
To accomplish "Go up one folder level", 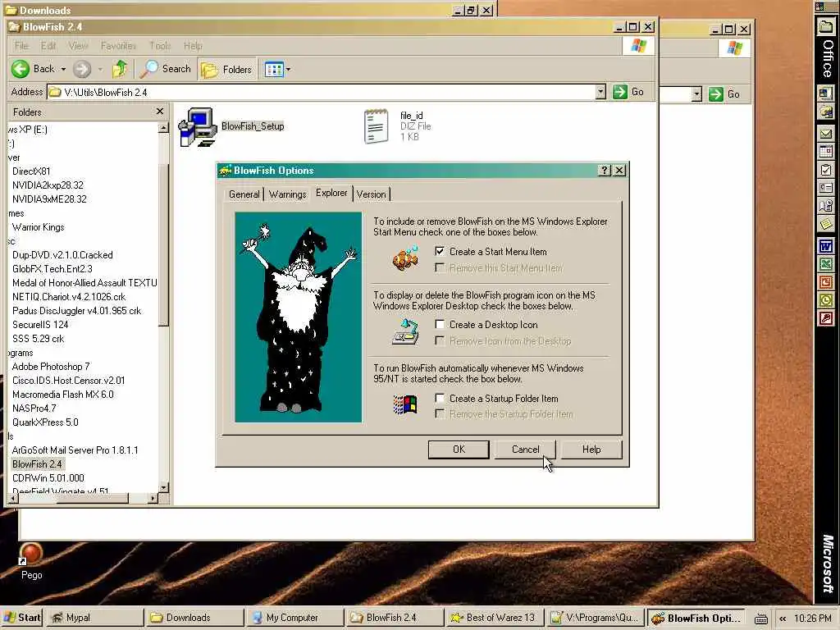I will pos(120,69).
